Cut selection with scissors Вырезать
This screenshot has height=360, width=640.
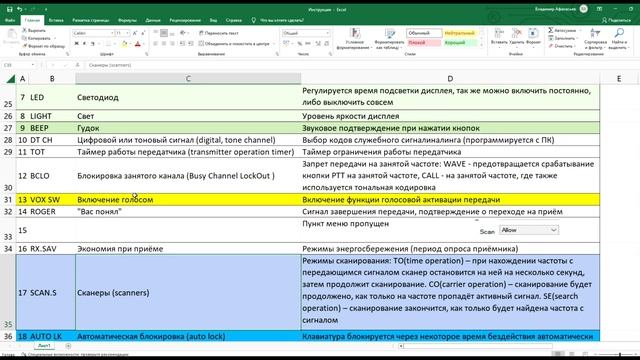point(34,31)
